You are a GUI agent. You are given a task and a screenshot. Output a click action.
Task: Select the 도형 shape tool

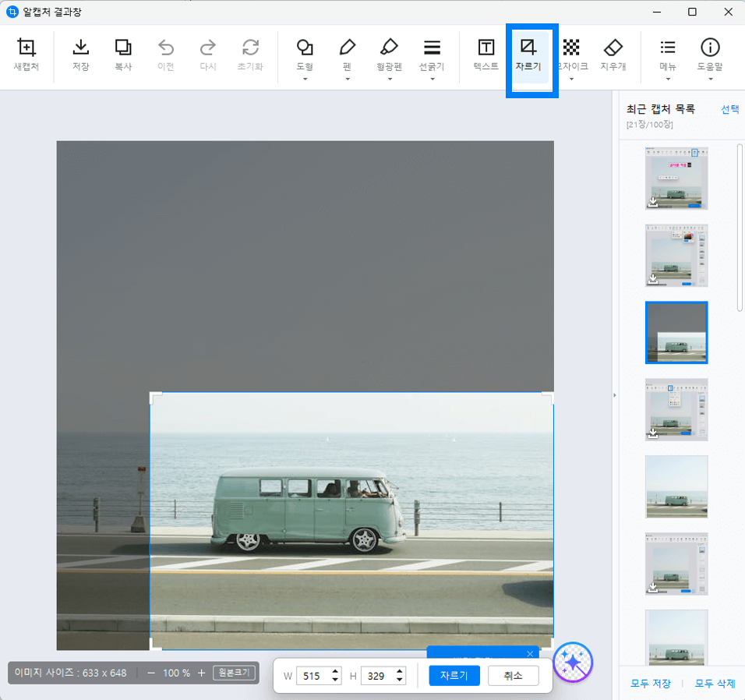pos(305,55)
